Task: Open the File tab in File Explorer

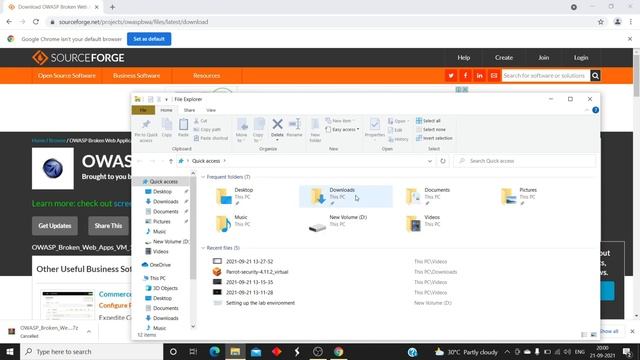Action: click(143, 110)
